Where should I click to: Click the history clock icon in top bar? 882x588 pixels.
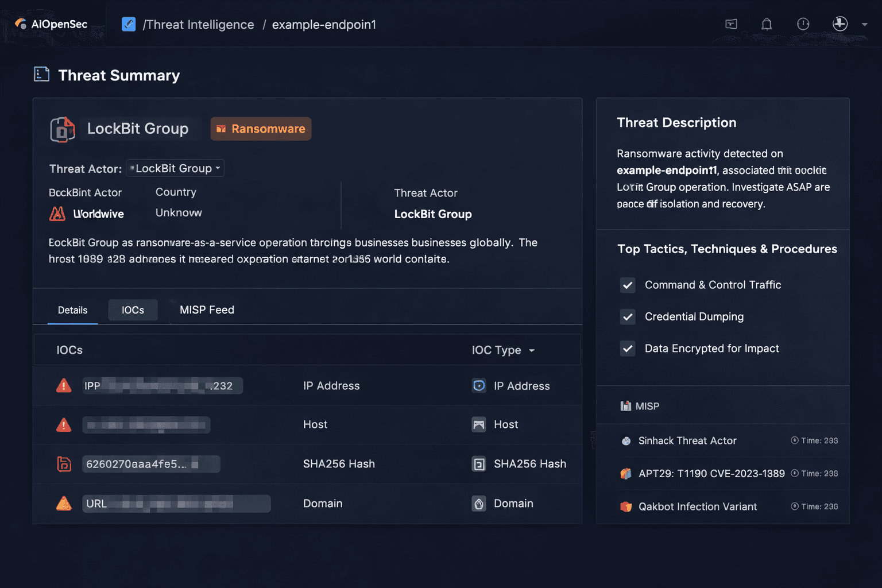point(803,24)
